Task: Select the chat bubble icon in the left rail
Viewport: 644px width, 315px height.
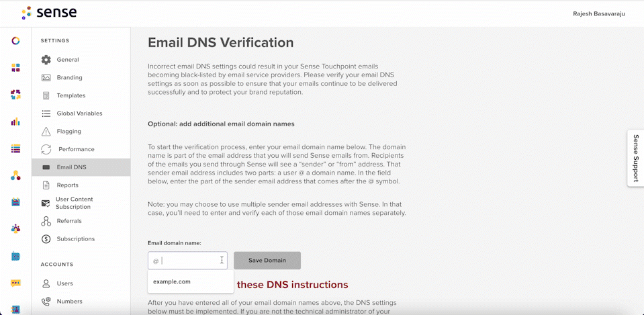Action: coord(15,283)
